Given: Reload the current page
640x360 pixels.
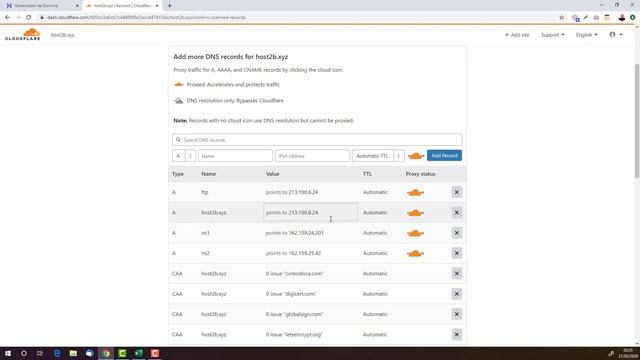Looking at the screenshot, I should pos(29,18).
